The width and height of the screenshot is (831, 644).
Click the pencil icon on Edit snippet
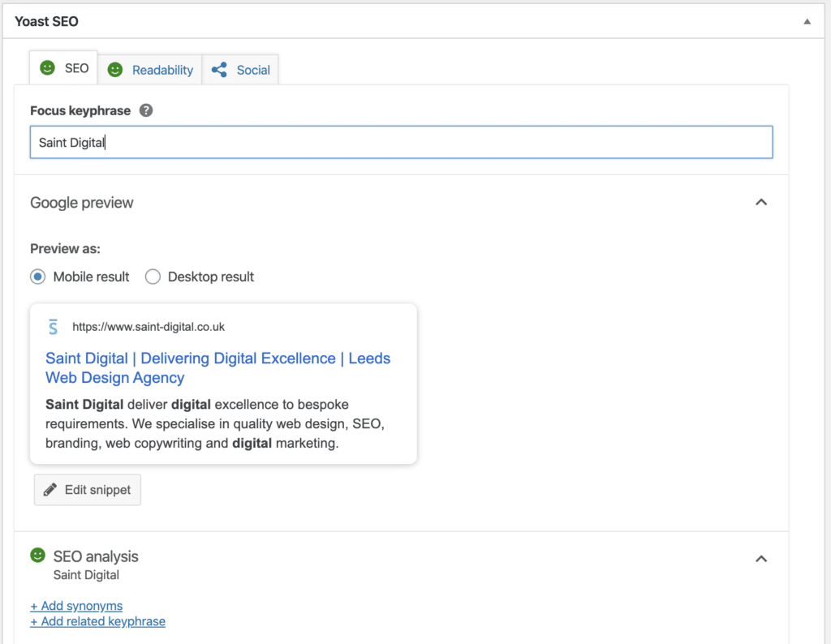click(50, 490)
